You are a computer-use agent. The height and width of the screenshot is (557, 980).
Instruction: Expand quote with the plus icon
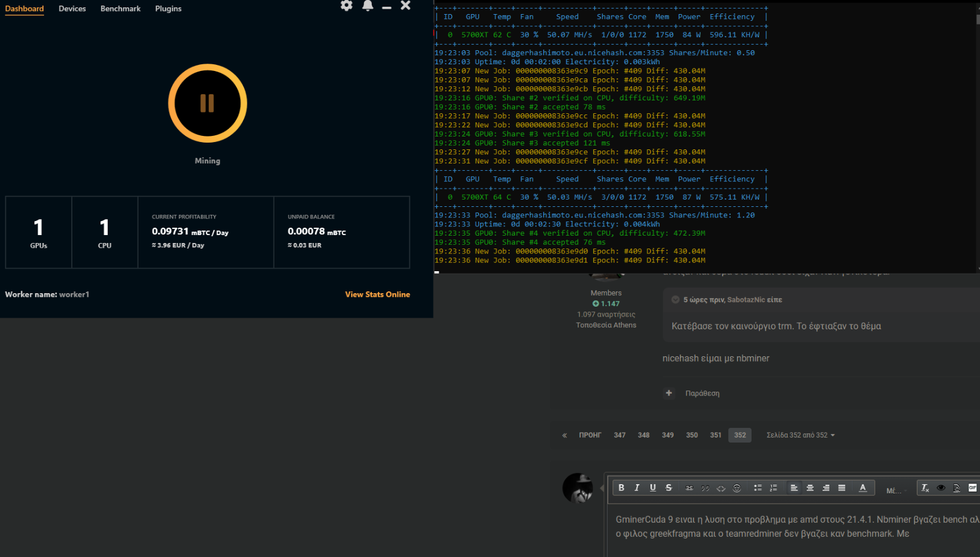pyautogui.click(x=669, y=393)
